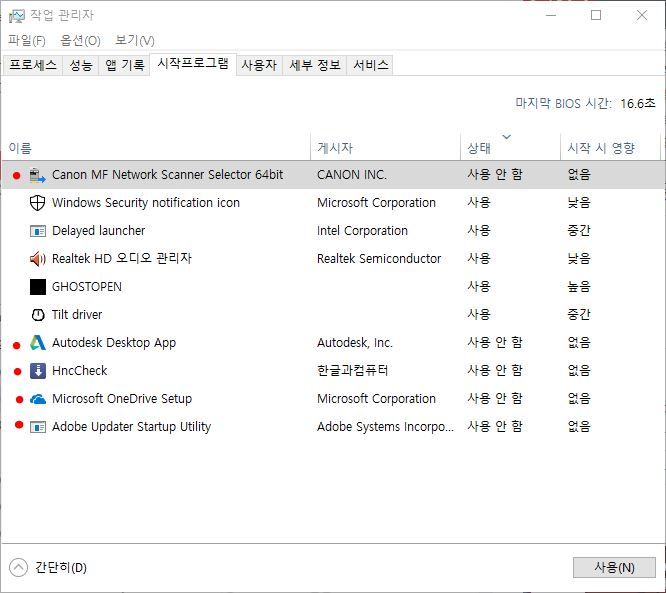Select the Tilt driver entry
Screen dimensions: 666x593
point(333,315)
